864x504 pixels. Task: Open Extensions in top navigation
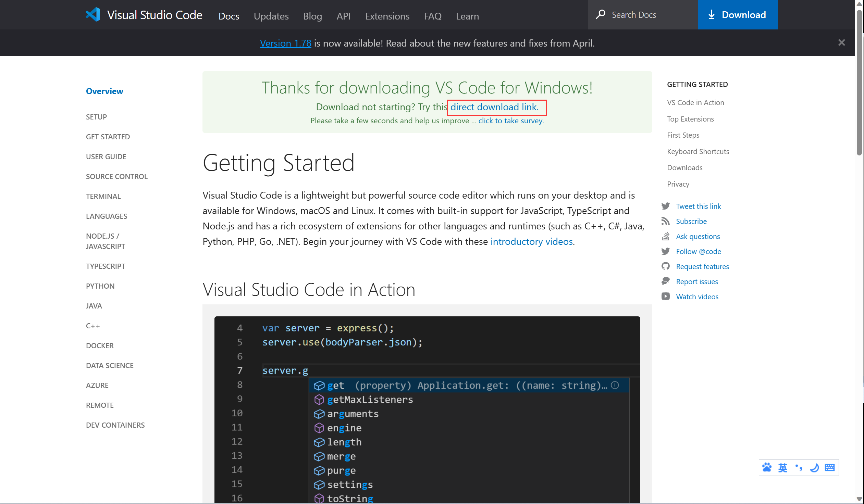tap(387, 16)
